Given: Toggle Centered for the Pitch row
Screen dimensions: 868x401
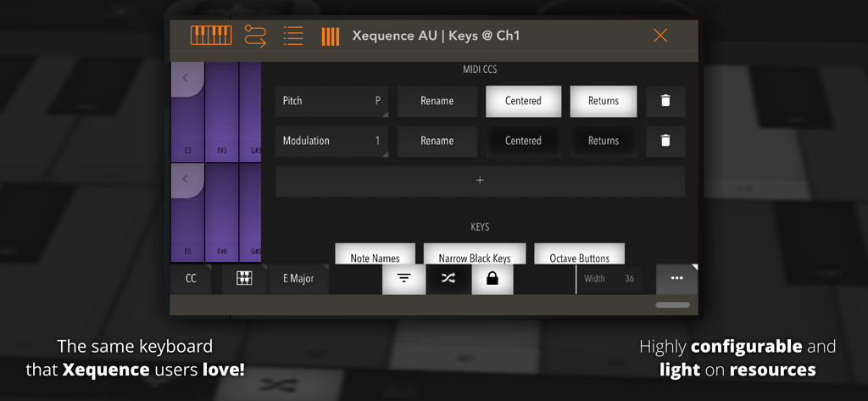Looking at the screenshot, I should point(523,101).
